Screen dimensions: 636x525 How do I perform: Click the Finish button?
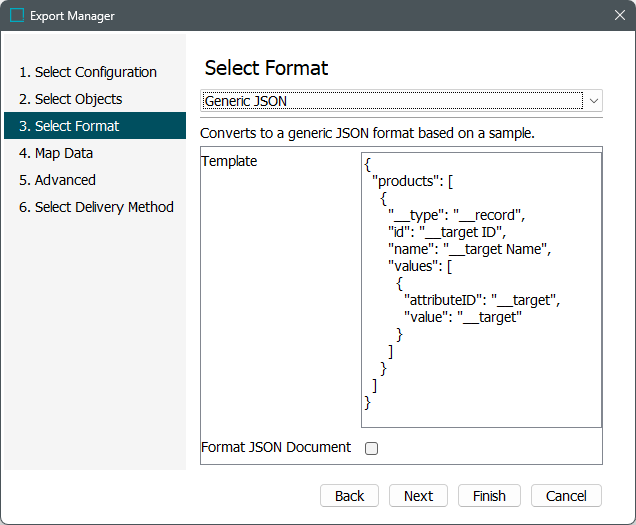tap(489, 496)
